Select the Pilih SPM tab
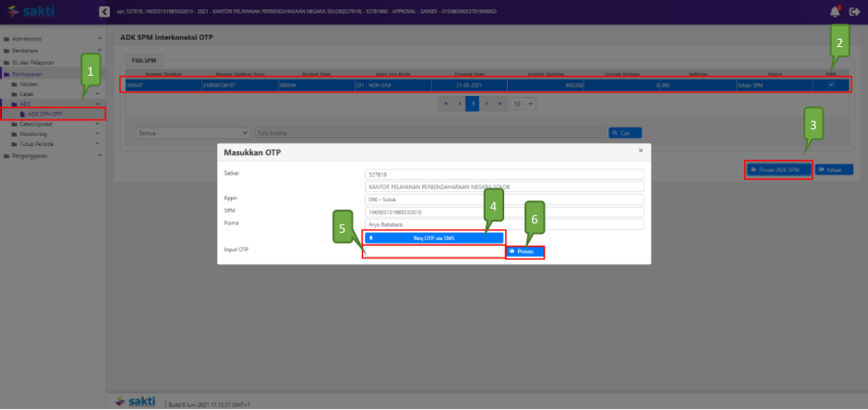This screenshot has height=410, width=868. point(141,59)
